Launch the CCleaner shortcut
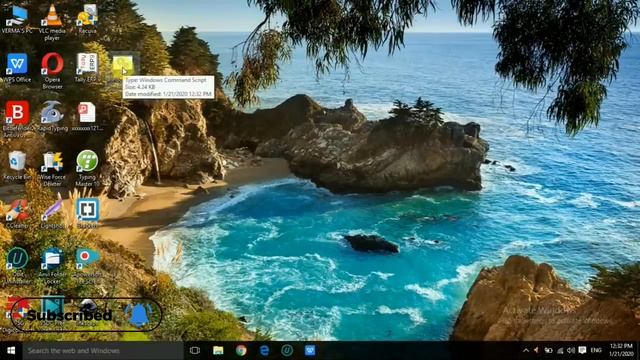The image size is (640, 360). [17, 213]
